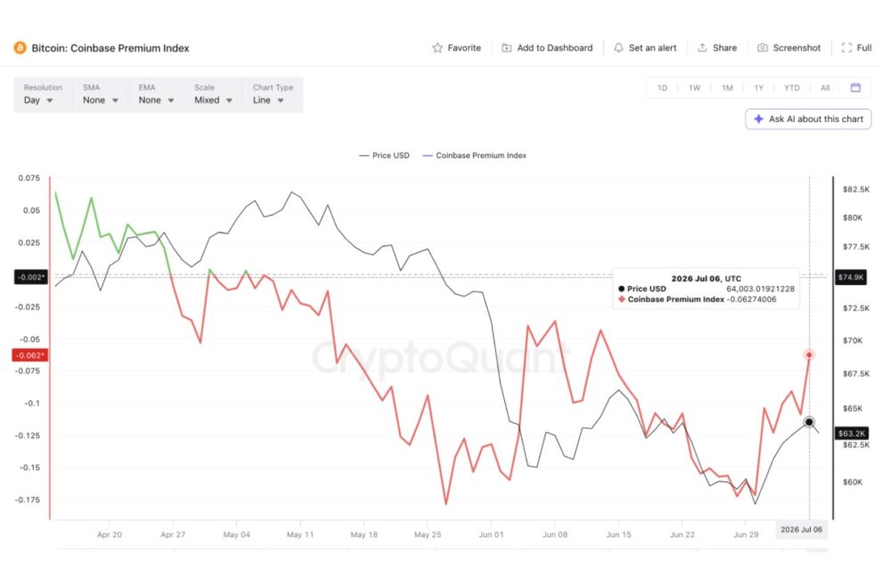882x588 pixels.
Task: Click Ask AI about this chart button
Action: tap(808, 118)
